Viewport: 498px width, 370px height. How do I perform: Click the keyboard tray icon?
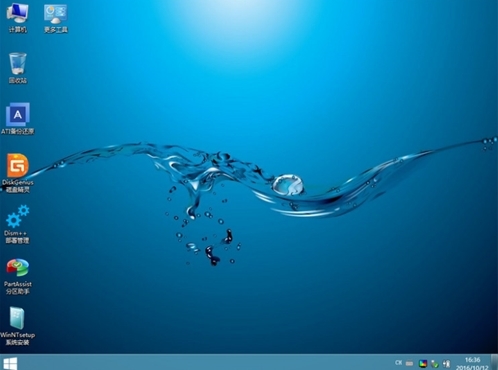[410, 363]
